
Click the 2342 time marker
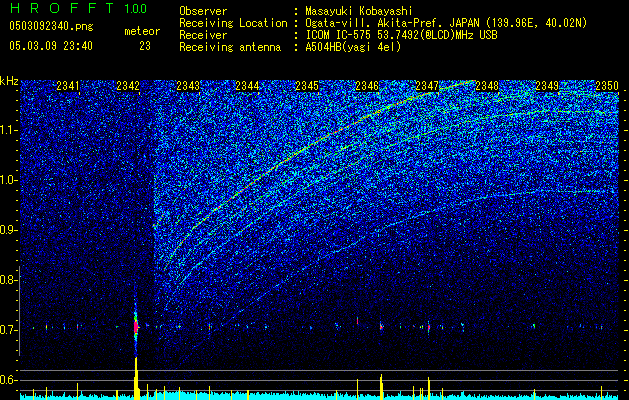pyautogui.click(x=128, y=86)
